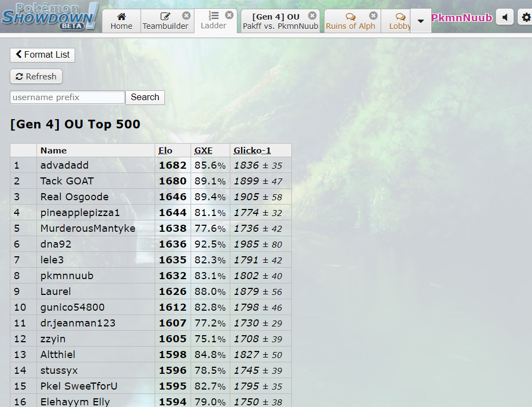Click the Elo column header

[165, 151]
